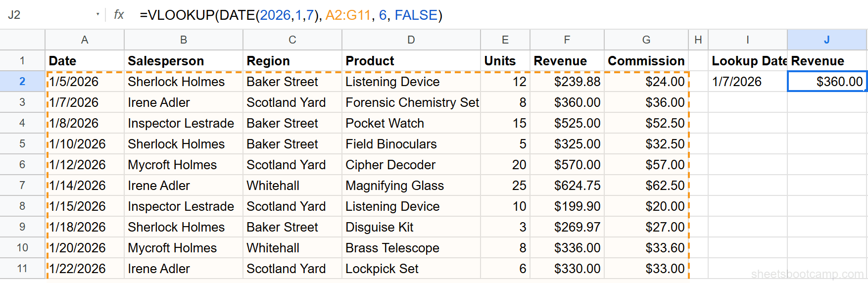Click revenue cell $269.97

[x=567, y=227]
